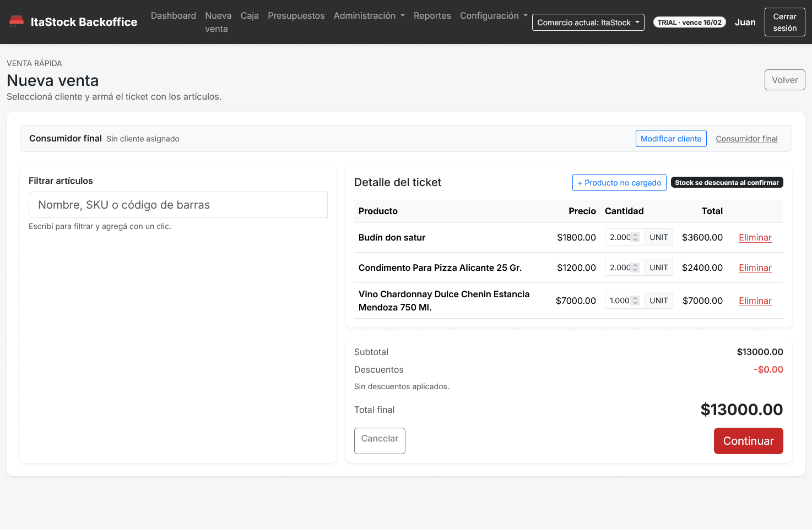Add a Producto no cargado item
Viewport: 812px width, 529px height.
pos(619,183)
